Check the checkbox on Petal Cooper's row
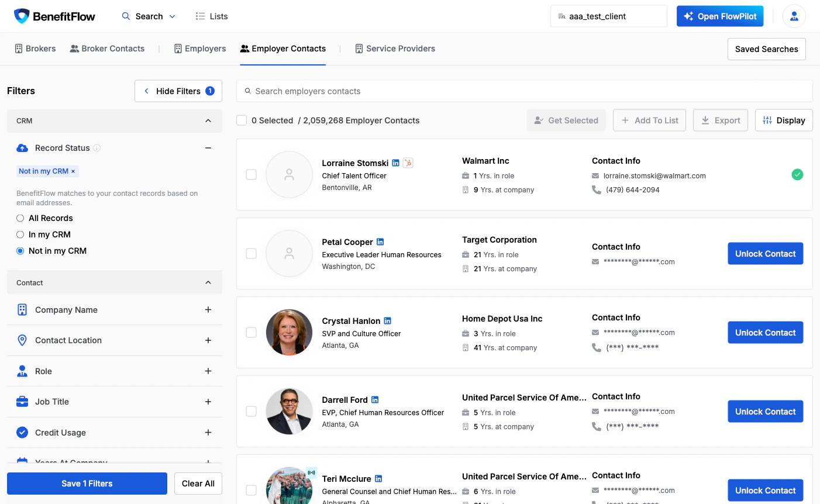This screenshot has height=504, width=820. pos(251,254)
